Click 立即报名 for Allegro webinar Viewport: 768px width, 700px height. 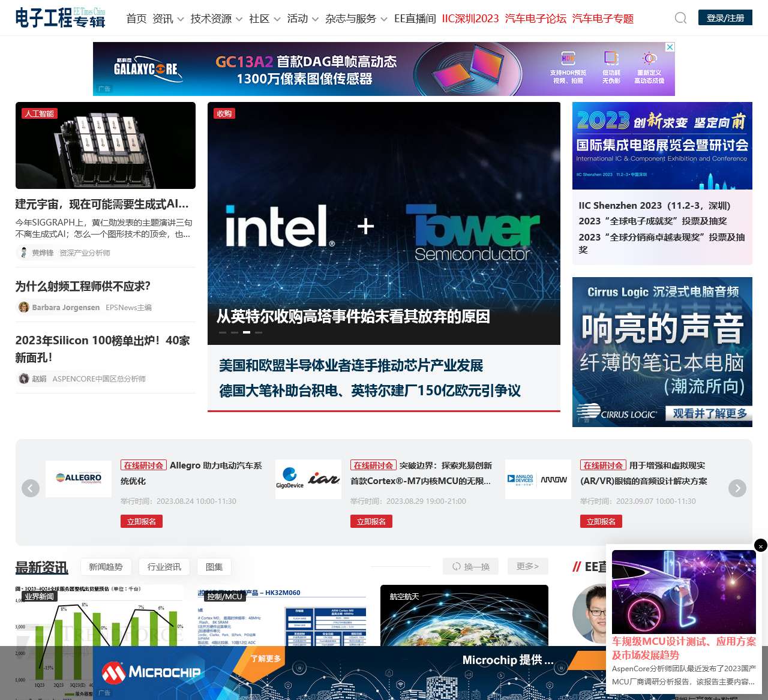coord(142,521)
